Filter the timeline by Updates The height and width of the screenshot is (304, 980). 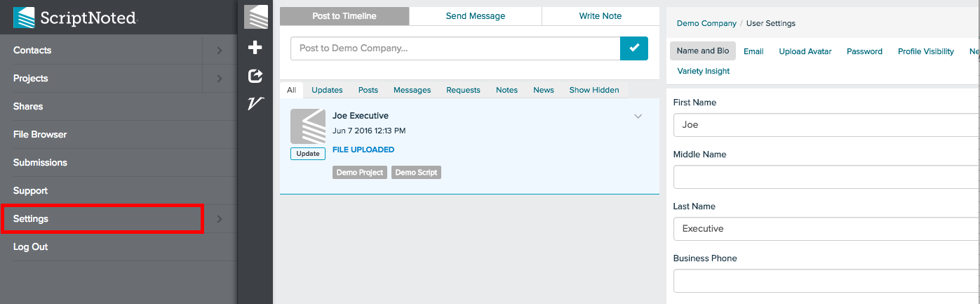[327, 90]
